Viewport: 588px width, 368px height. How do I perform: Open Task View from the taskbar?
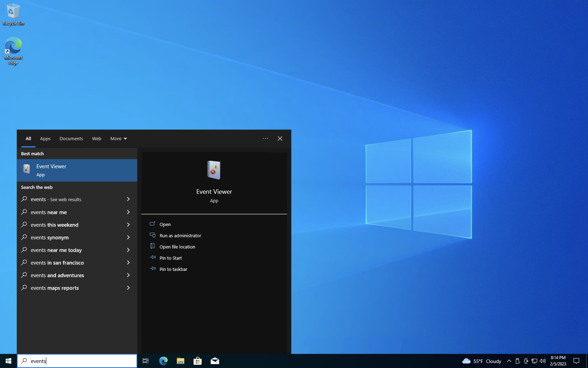146,361
